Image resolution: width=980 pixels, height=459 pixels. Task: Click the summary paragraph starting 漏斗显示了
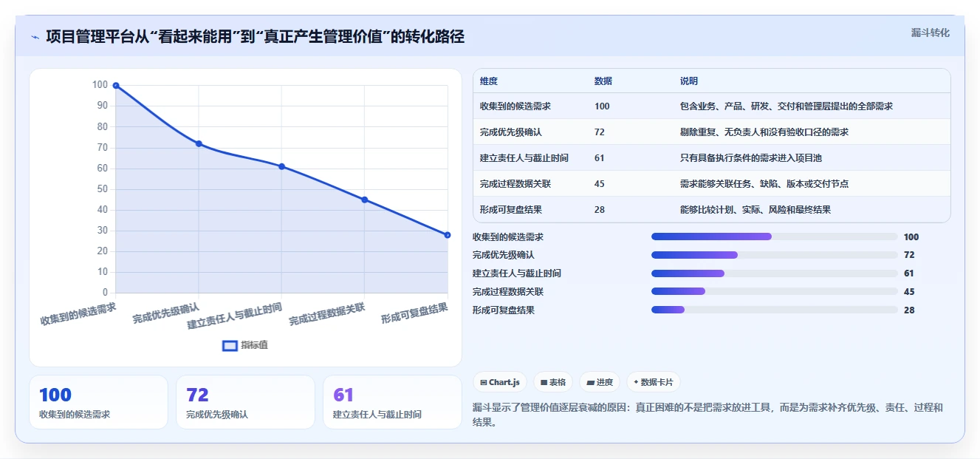pos(707,415)
